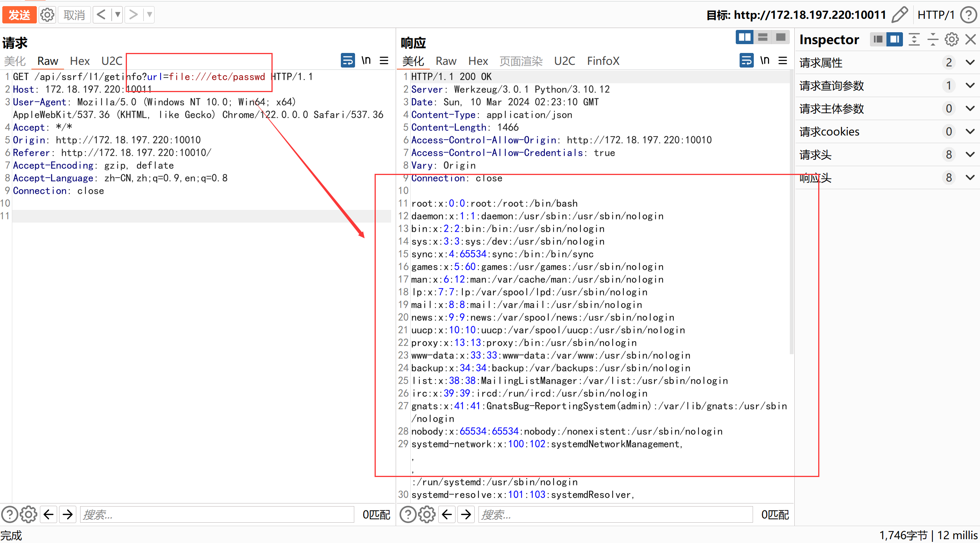Screen dimensions: 980x543
Task: Expand all Inspector sections icon
Action: (x=914, y=39)
